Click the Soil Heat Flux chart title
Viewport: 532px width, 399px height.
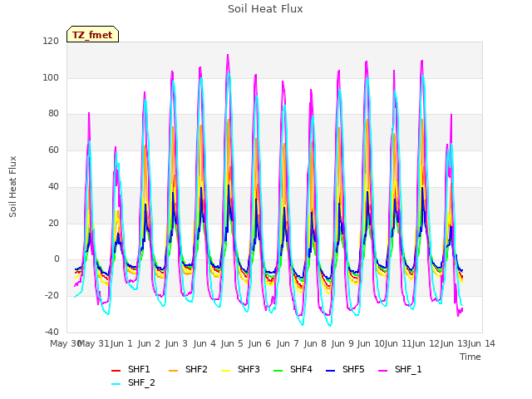point(265,9)
